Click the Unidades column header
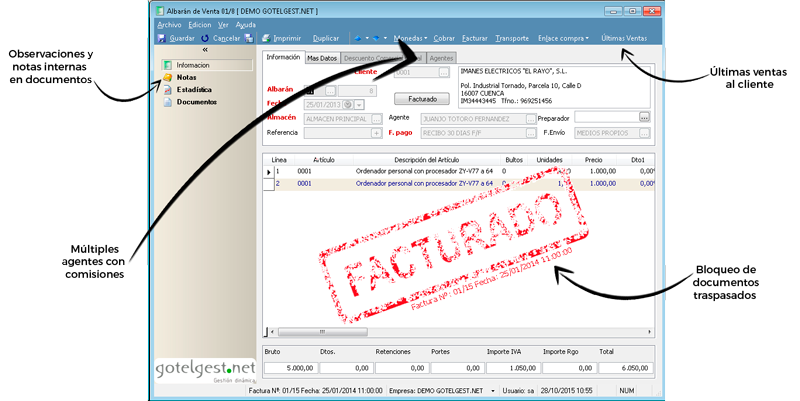This screenshot has width=800, height=401. [x=549, y=160]
